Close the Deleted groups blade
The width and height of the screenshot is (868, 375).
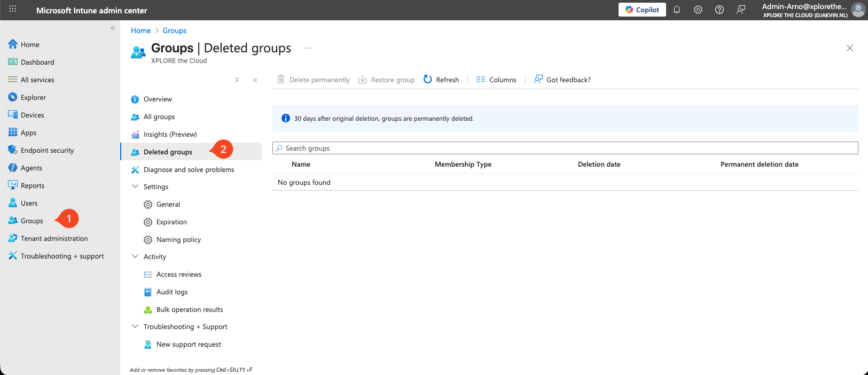(850, 48)
